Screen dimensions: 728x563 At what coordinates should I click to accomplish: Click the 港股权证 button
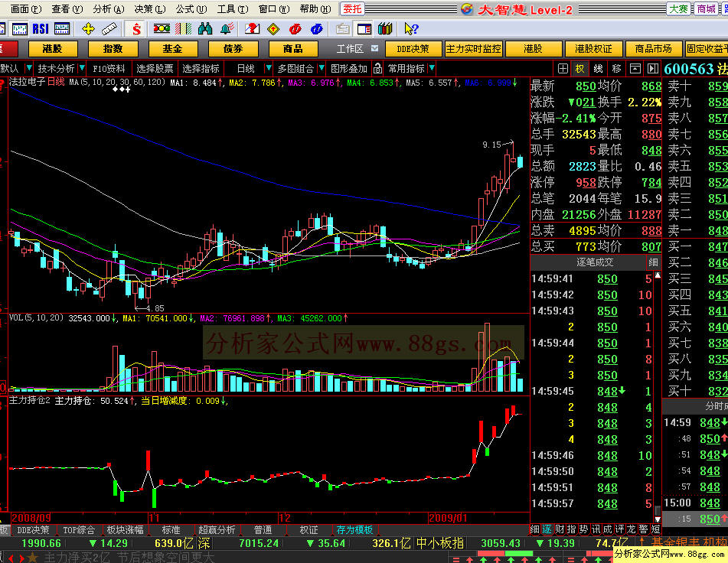point(593,49)
